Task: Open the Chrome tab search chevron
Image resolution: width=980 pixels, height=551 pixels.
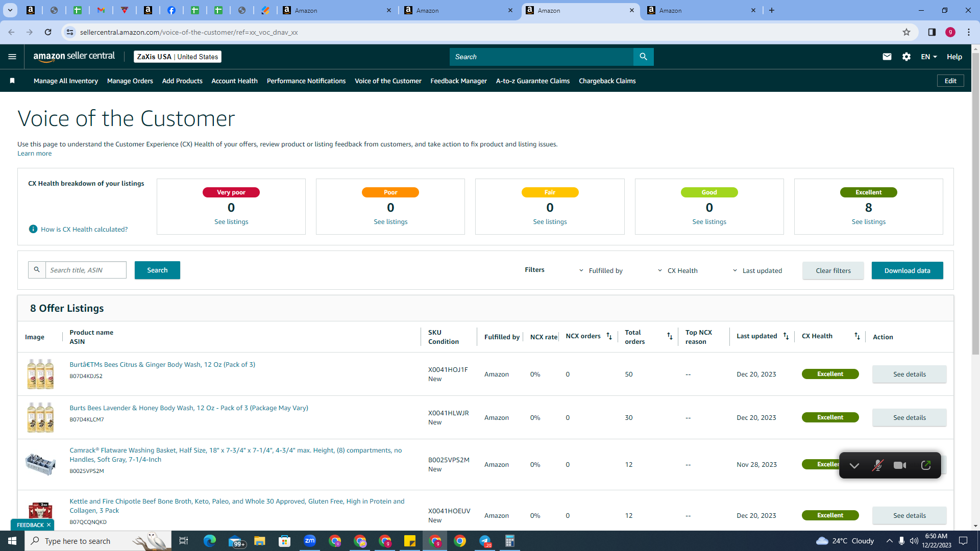Action: [10, 10]
